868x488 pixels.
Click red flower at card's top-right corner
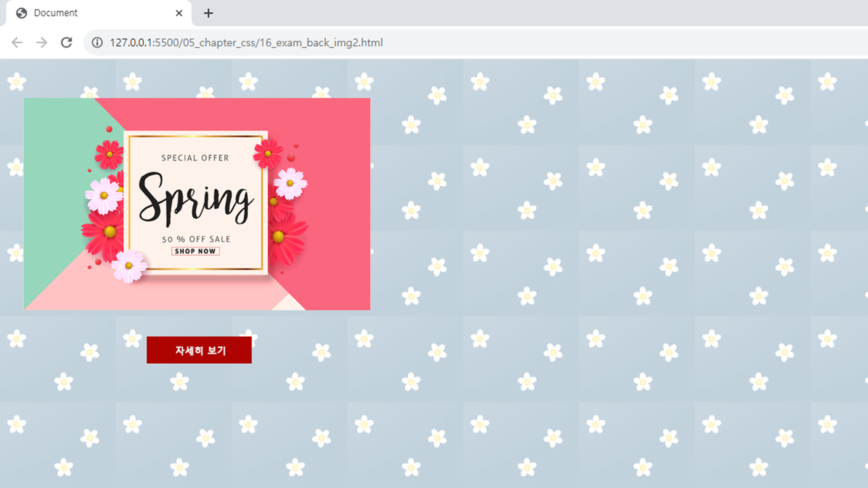tap(268, 154)
